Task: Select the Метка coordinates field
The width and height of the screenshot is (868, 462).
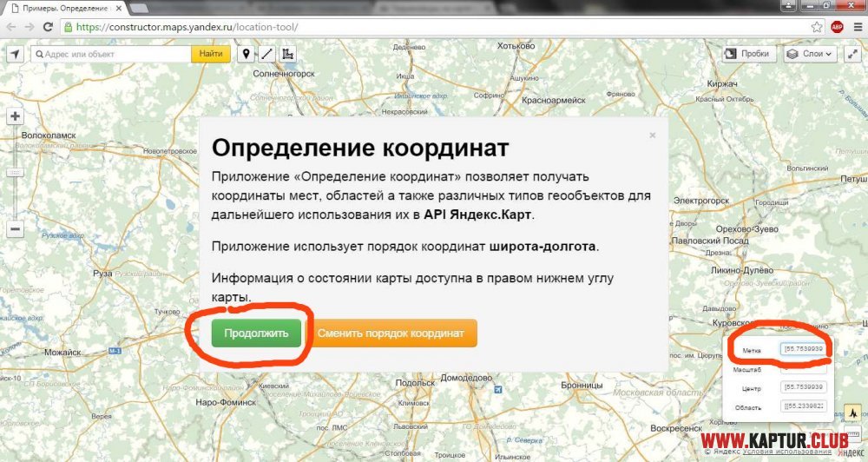Action: 804,350
